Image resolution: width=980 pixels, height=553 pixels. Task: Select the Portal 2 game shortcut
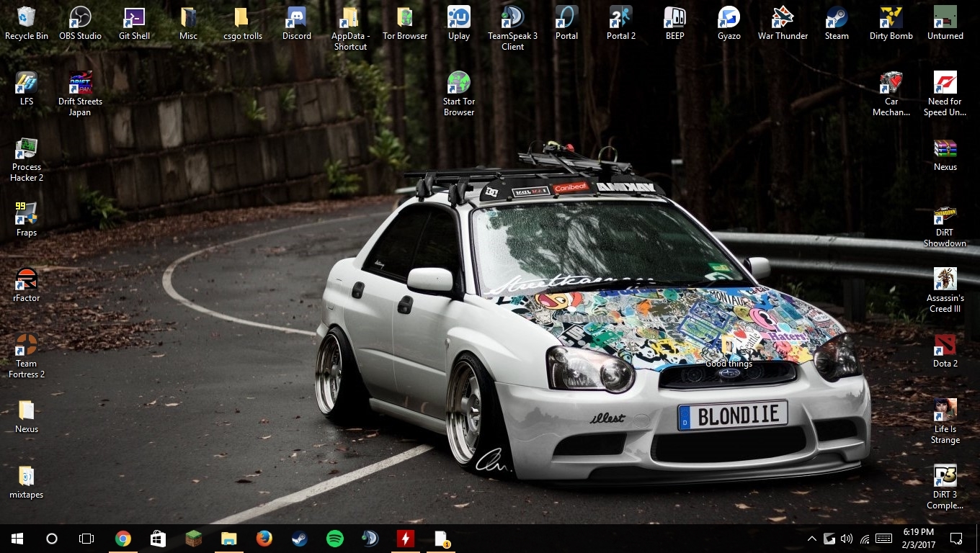click(621, 22)
